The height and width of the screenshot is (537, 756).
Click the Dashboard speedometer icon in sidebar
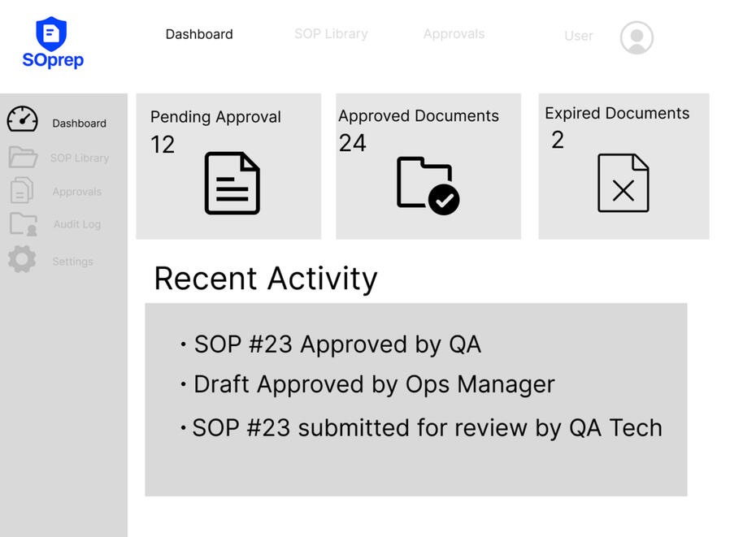click(22, 120)
